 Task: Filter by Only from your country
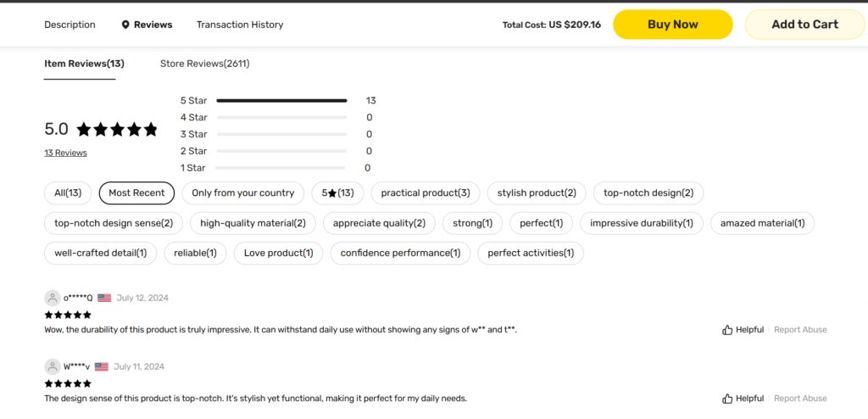tap(243, 193)
